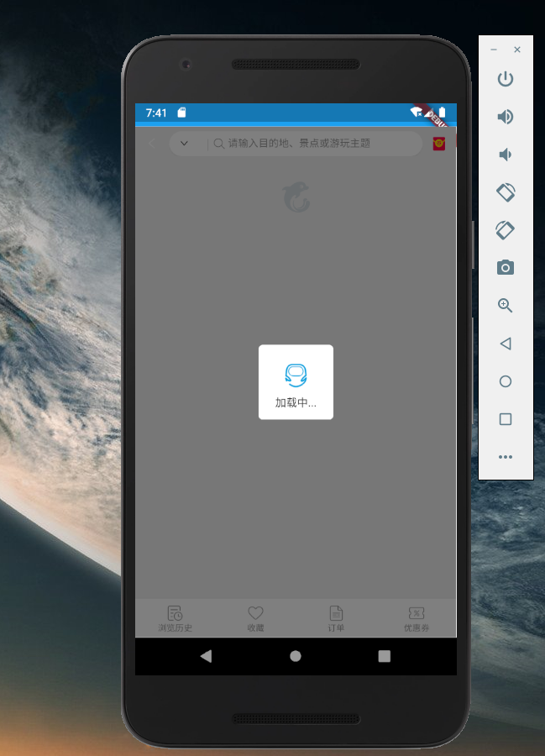Image resolution: width=545 pixels, height=756 pixels.
Task: Click the SD card icon in status bar
Action: [x=181, y=113]
